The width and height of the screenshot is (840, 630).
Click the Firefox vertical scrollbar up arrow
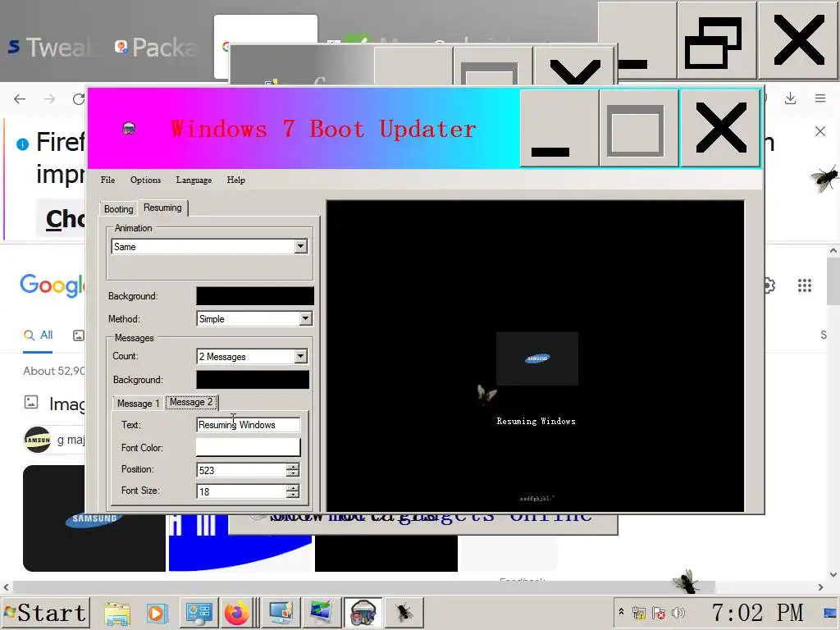833,251
